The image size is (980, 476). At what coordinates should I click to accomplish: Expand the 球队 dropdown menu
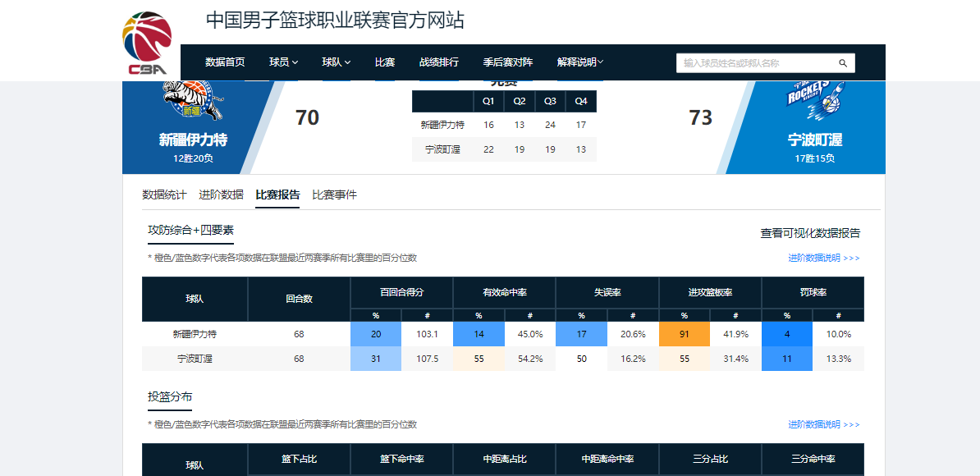coord(336,62)
